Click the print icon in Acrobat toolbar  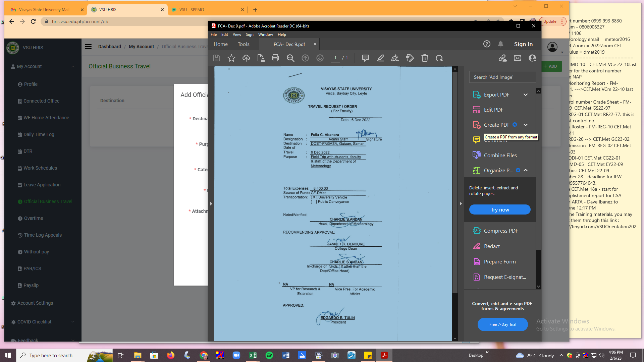[x=275, y=58]
